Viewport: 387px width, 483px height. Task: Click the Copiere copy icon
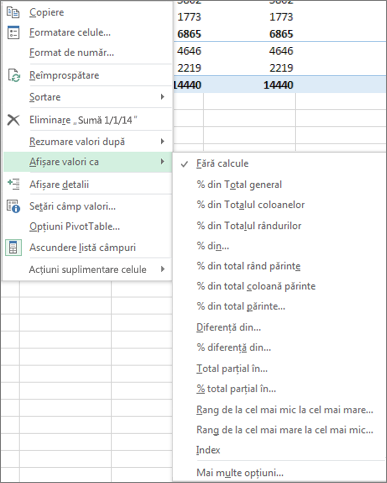tap(13, 12)
